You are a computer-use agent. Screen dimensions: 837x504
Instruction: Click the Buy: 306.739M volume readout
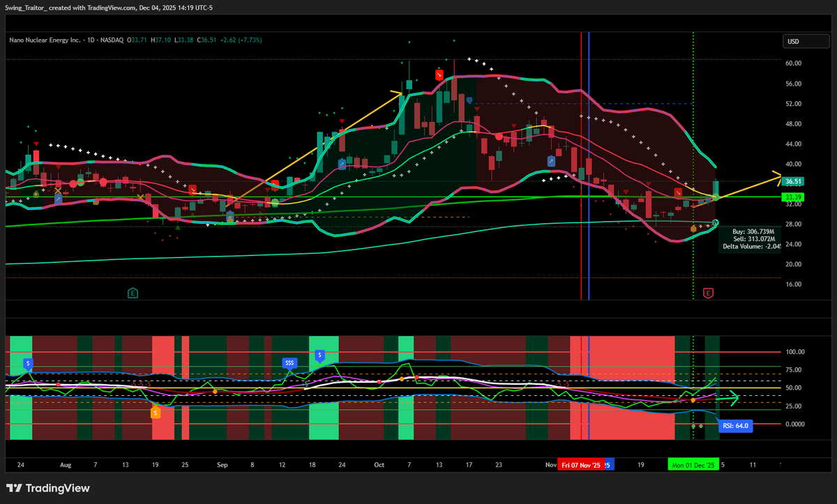pyautogui.click(x=755, y=231)
